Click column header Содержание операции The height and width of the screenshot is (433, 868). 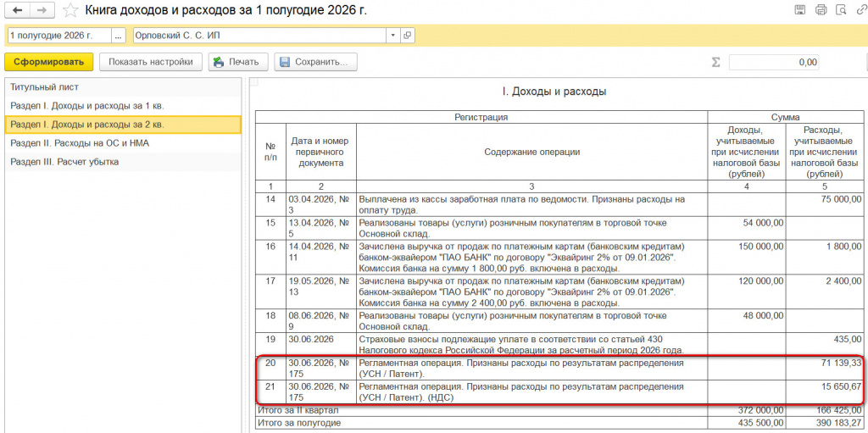click(532, 152)
